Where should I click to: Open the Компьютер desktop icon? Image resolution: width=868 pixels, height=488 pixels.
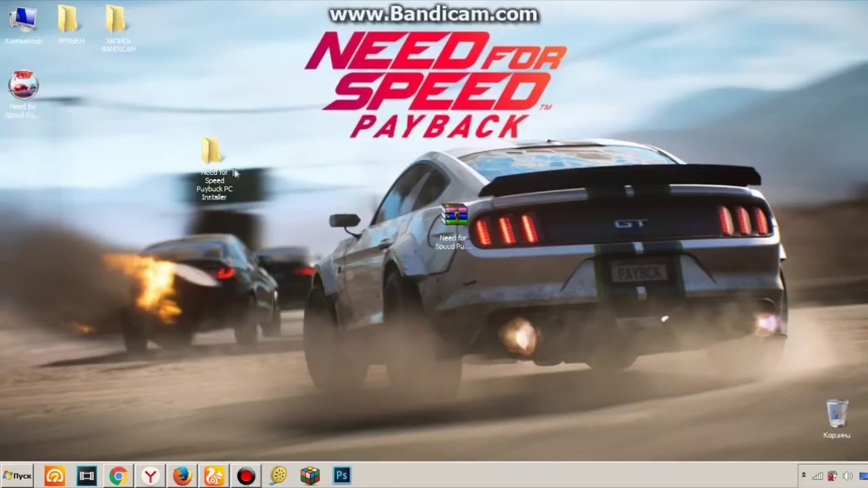[22, 25]
